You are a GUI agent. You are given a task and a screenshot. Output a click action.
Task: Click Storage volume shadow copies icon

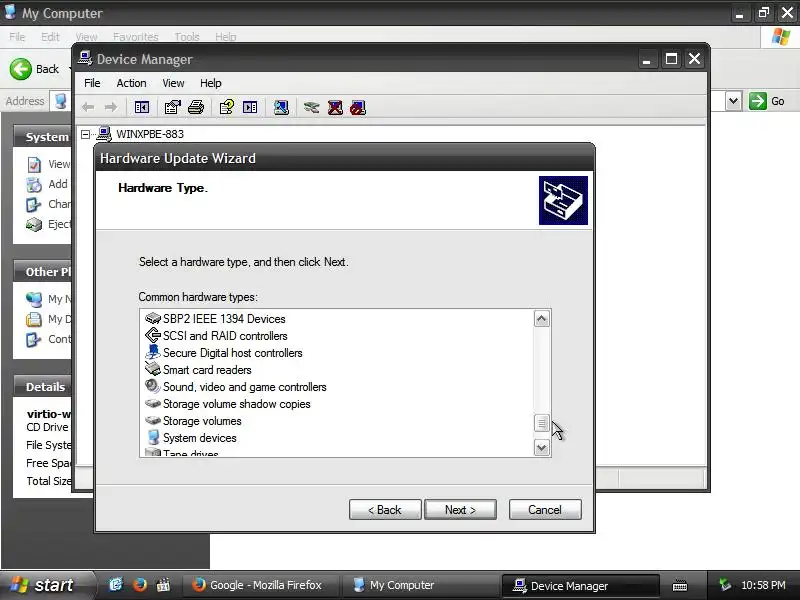tap(153, 404)
